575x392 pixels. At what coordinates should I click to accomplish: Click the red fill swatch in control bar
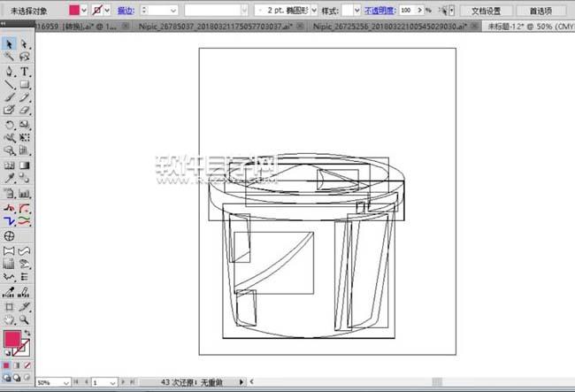tap(74, 11)
